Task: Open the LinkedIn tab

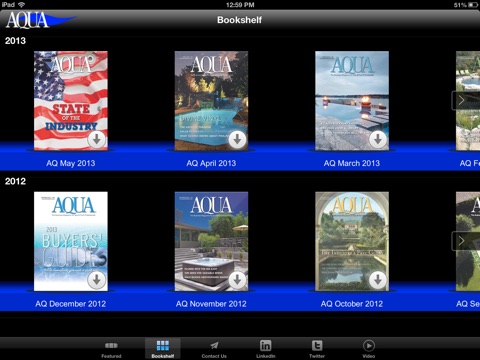Action: click(x=266, y=349)
